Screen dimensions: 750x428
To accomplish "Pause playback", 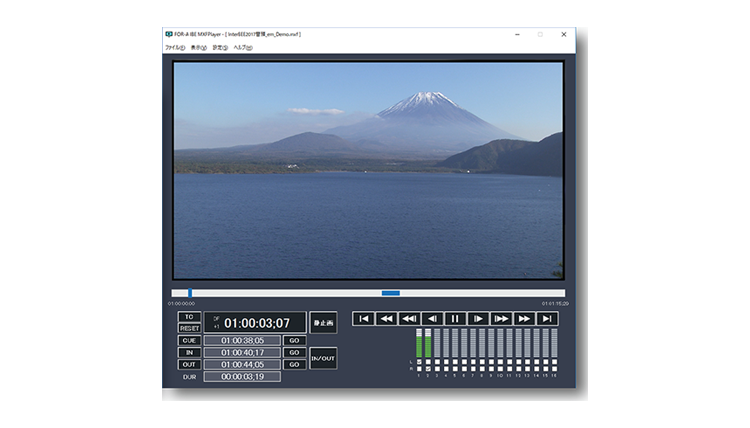I will (455, 319).
